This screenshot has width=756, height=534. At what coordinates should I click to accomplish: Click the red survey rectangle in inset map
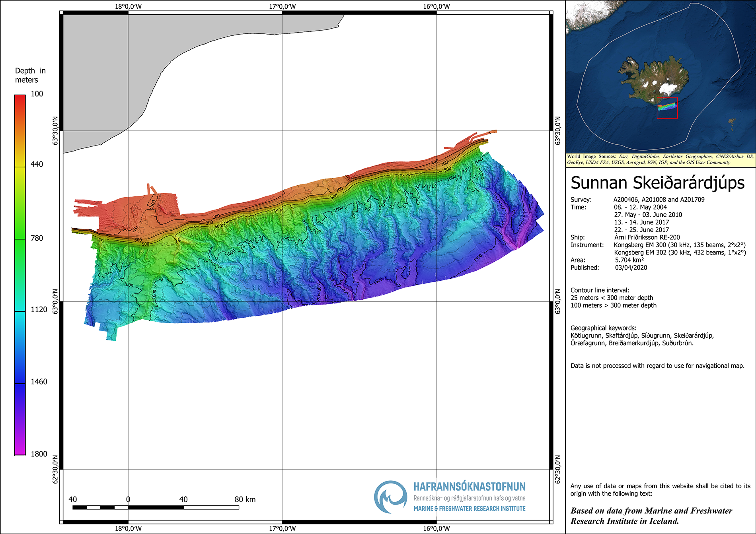tap(667, 108)
